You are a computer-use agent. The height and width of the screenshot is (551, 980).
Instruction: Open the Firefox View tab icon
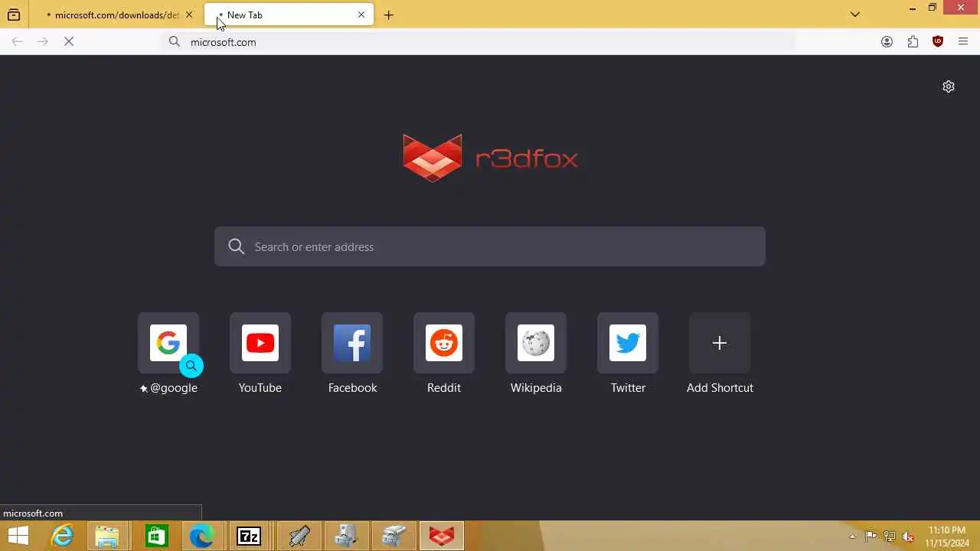click(x=14, y=15)
